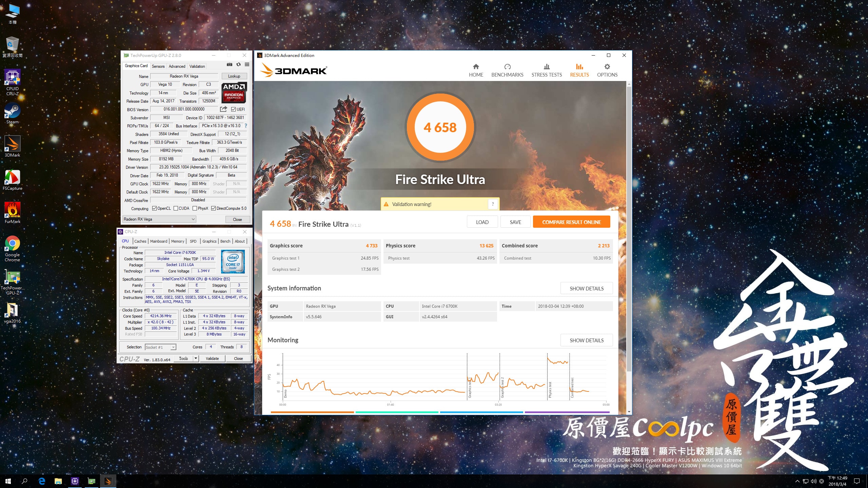This screenshot has width=868, height=488.
Task: Open the notification center icon
Action: (857, 481)
